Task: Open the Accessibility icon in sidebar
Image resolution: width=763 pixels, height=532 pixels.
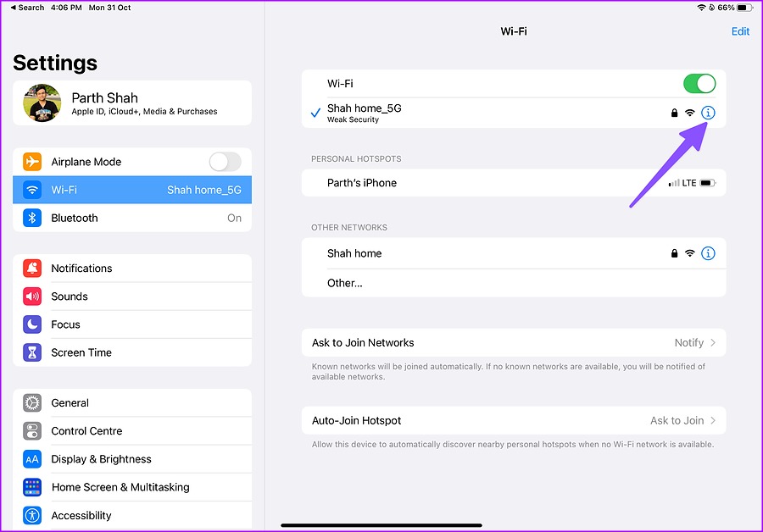Action: 32,515
